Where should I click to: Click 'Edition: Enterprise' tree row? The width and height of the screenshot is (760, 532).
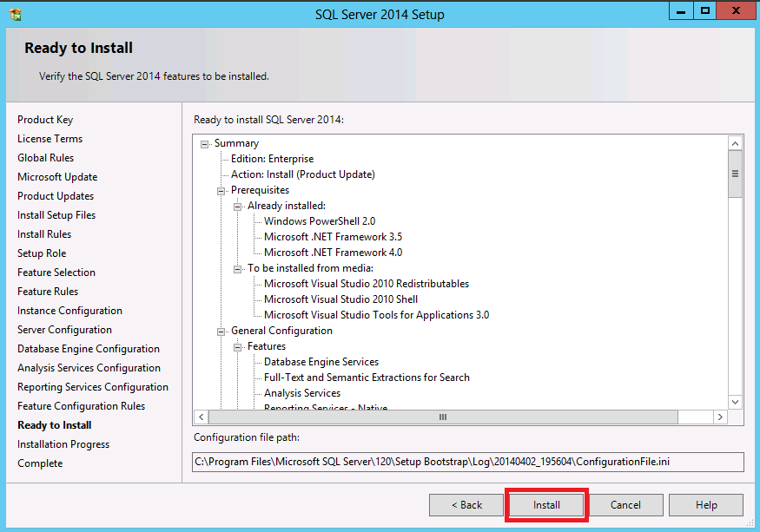click(x=272, y=159)
